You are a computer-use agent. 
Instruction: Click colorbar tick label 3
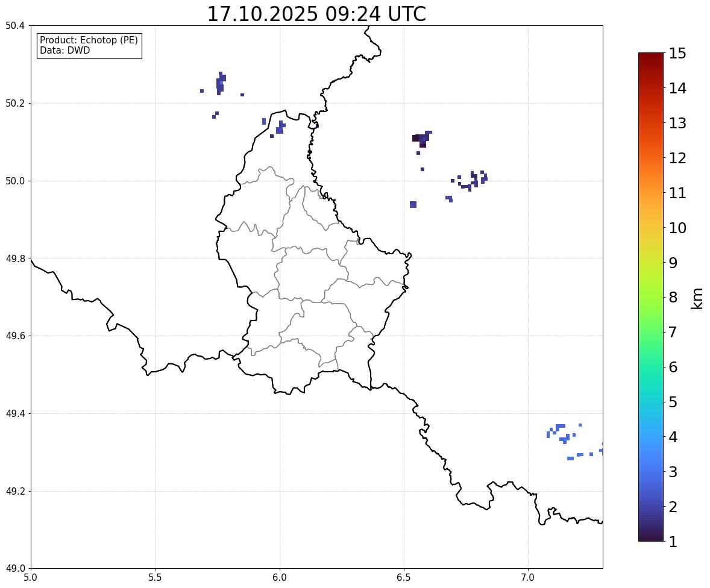tap(673, 472)
